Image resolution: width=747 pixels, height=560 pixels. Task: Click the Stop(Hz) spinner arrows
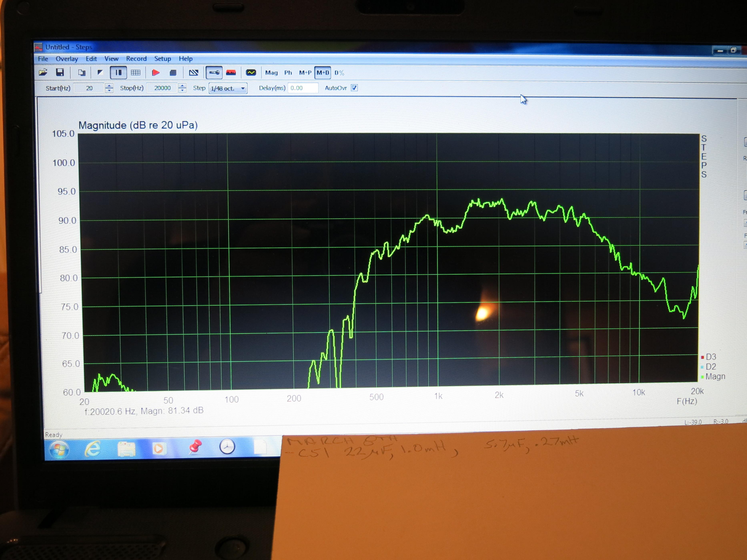(x=182, y=88)
